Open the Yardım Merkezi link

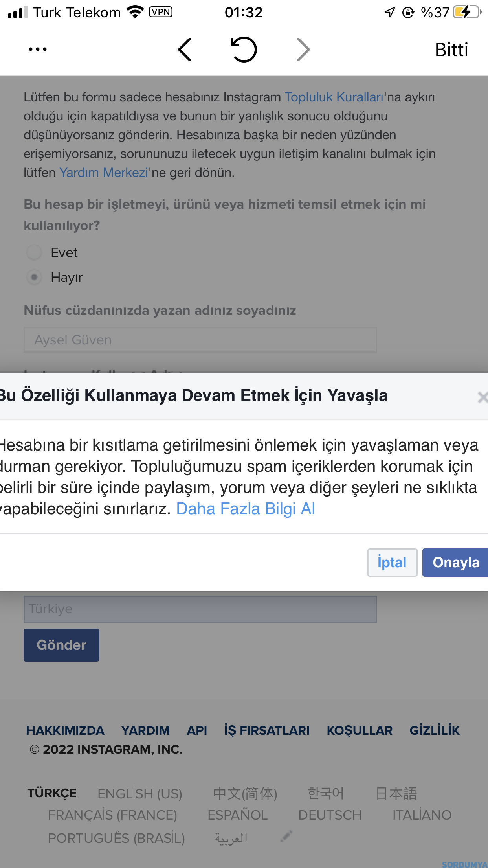(x=104, y=173)
